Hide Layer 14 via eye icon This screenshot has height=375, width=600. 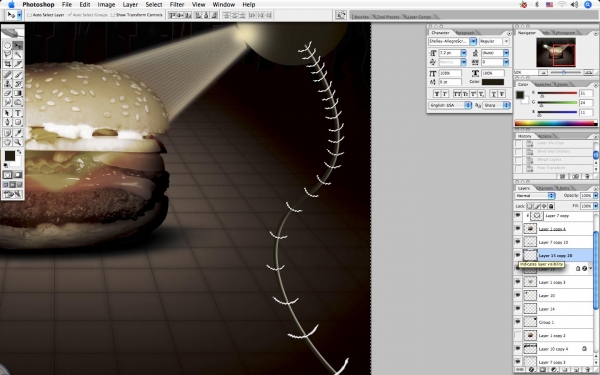coord(518,308)
